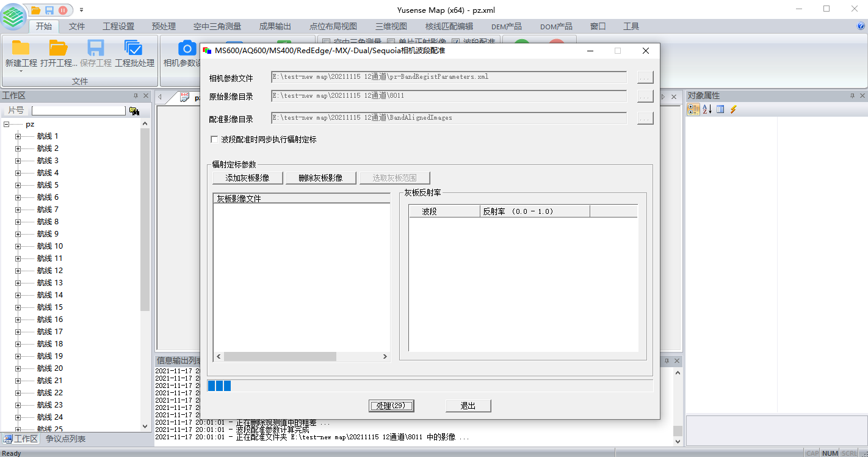Close the 工作区 panel
The height and width of the screenshot is (457, 868).
click(x=146, y=96)
